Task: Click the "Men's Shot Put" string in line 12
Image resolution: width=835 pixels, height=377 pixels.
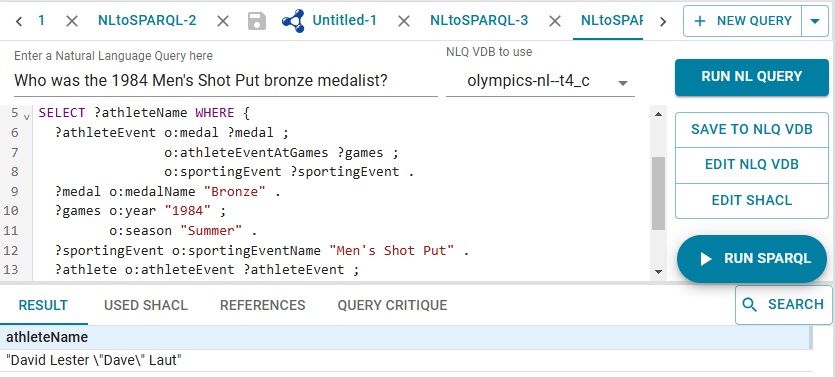Action: click(391, 250)
